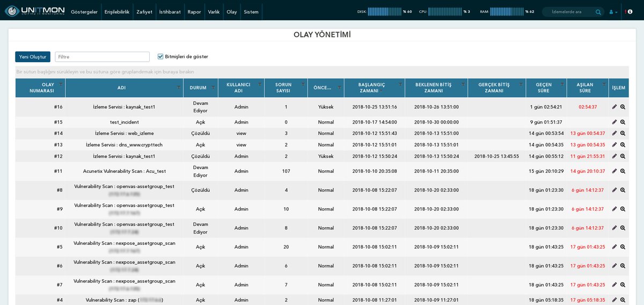Open filter for Kullanıcı Adı column
This screenshot has height=305, width=644.
coord(260,84)
